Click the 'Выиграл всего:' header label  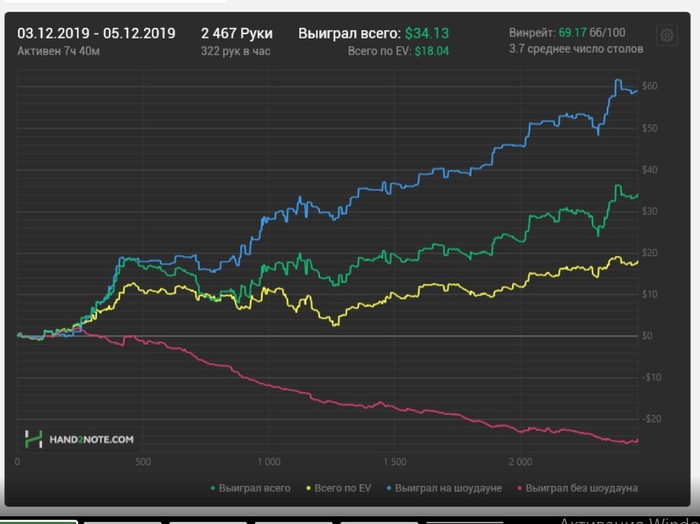coord(350,33)
